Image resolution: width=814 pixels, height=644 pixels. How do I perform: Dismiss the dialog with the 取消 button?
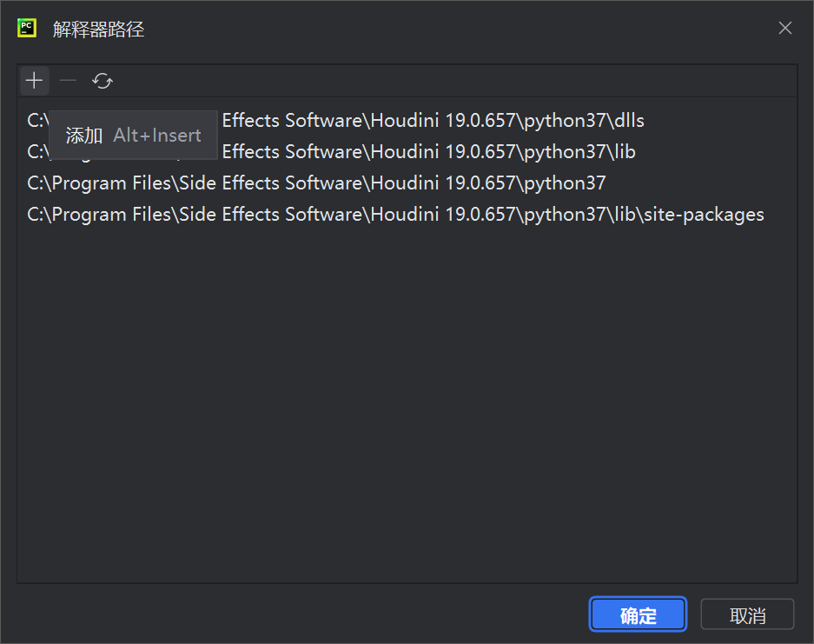click(746, 614)
